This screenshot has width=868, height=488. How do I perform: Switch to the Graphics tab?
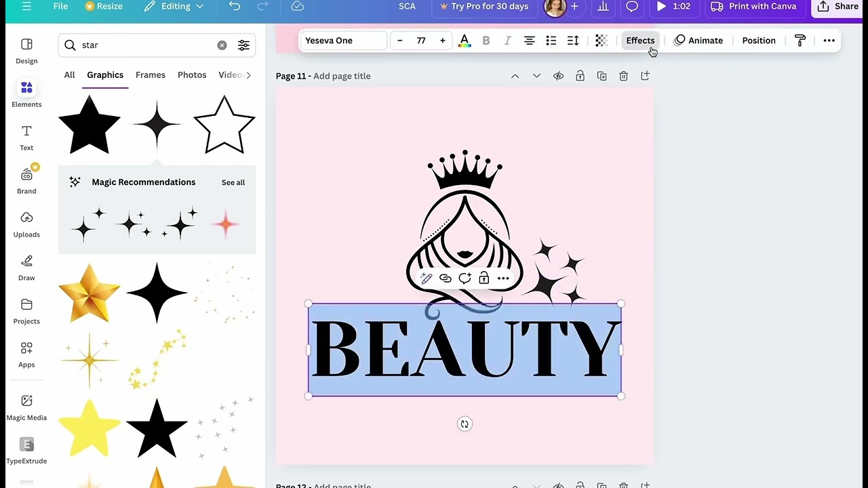[x=105, y=75]
